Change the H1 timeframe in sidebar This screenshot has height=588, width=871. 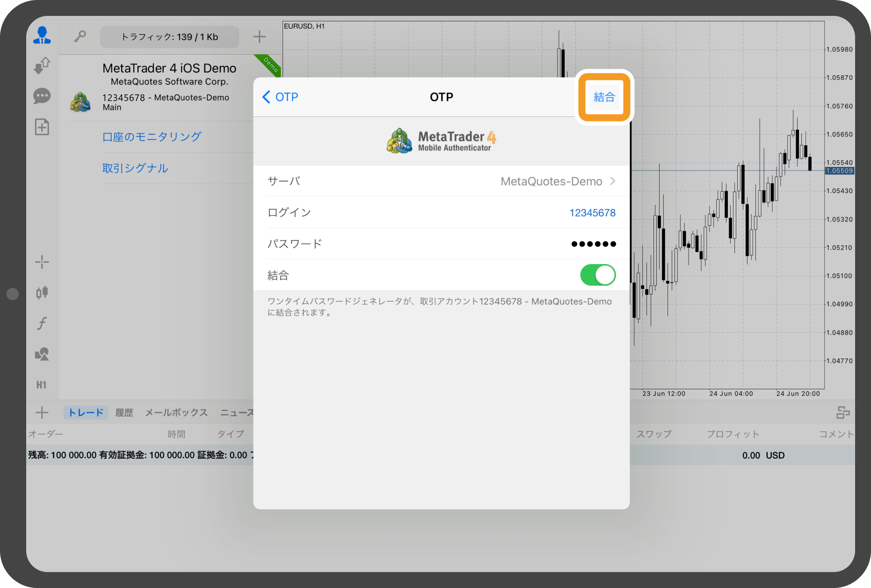pos(42,385)
